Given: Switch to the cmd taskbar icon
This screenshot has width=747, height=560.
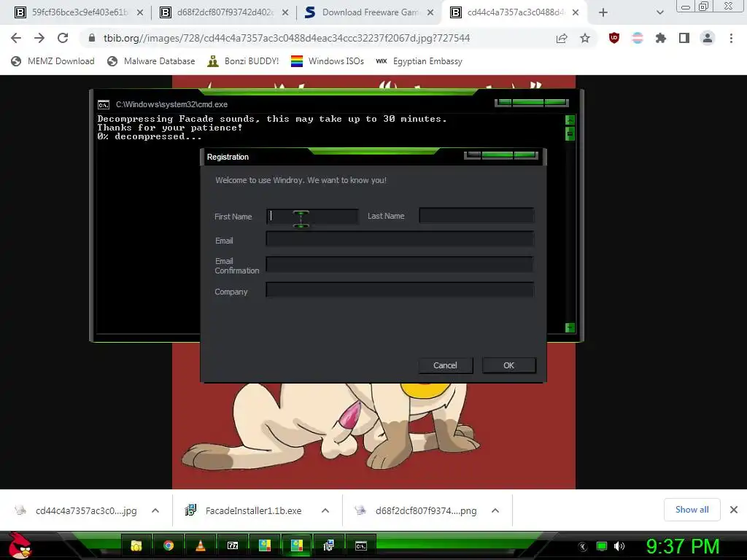Looking at the screenshot, I should pyautogui.click(x=360, y=545).
